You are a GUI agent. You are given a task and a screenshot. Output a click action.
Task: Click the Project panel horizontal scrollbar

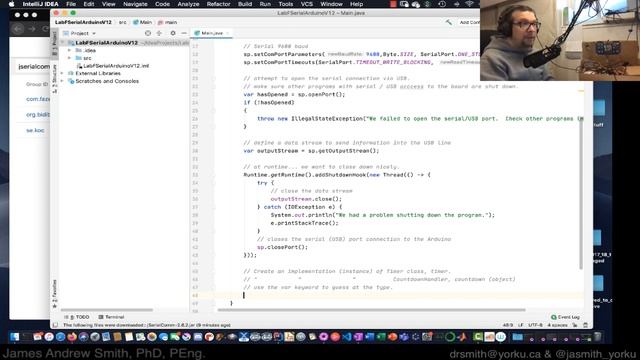(107, 310)
